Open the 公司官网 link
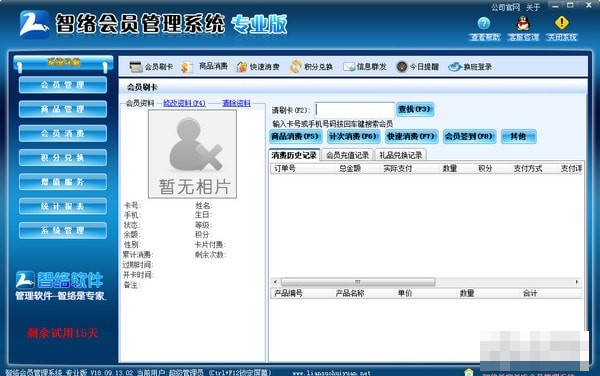Viewport: 600px width, 376px height. coord(505,7)
